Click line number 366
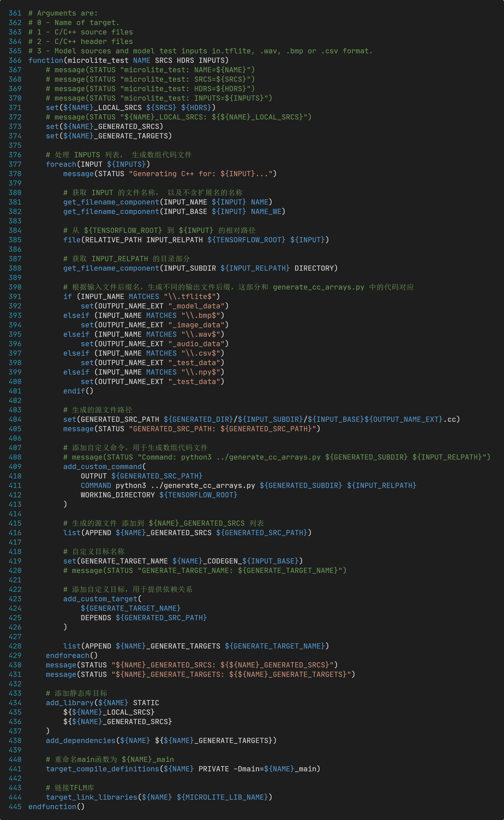 pyautogui.click(x=15, y=60)
